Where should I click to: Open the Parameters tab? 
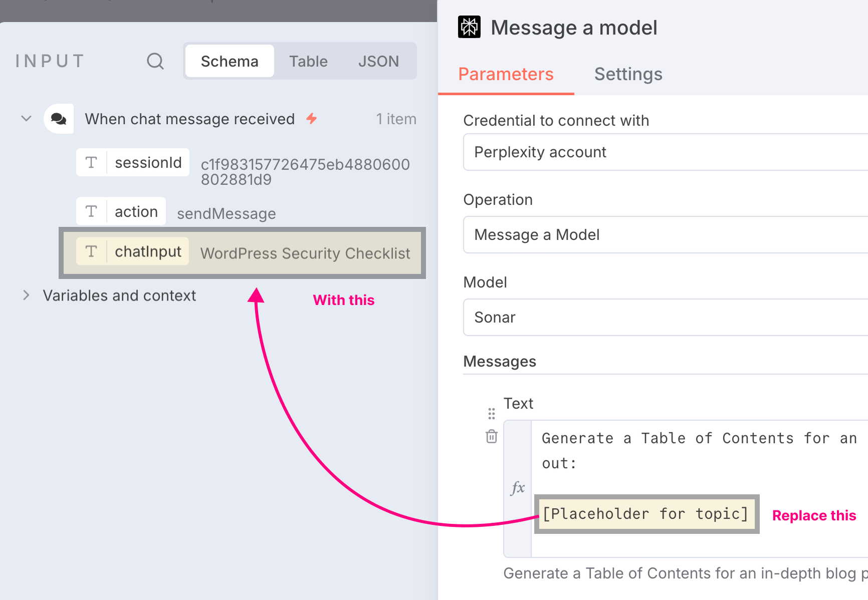pos(506,74)
